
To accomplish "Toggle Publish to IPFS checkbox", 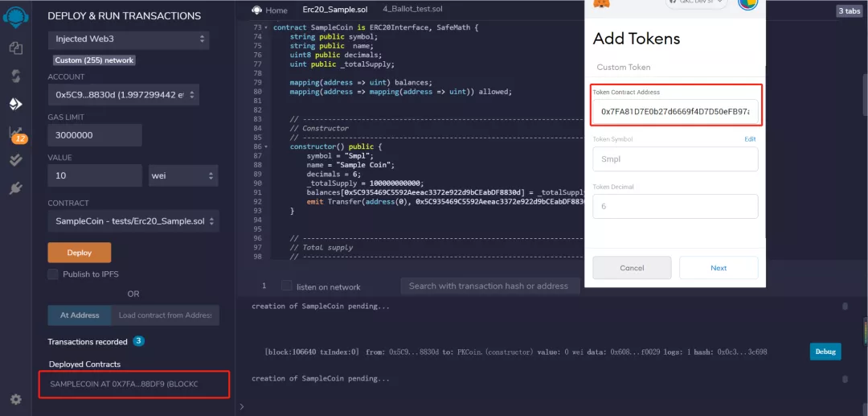I will click(53, 274).
